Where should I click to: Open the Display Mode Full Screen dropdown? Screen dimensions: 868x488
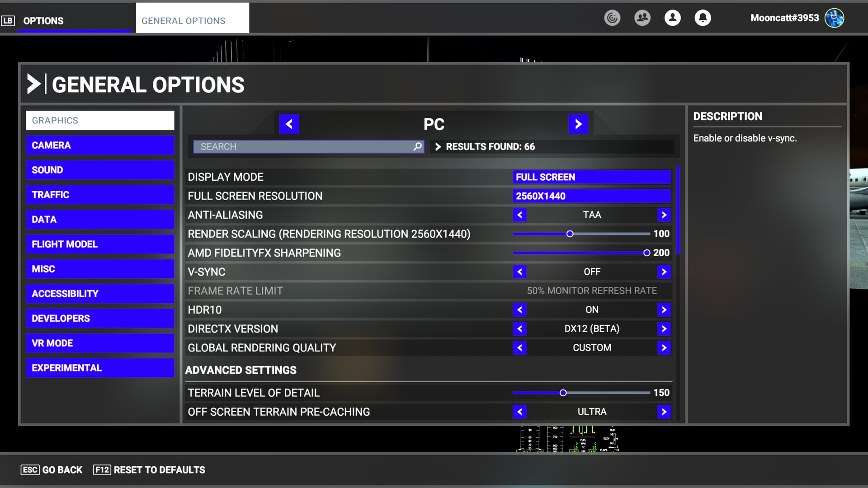591,177
